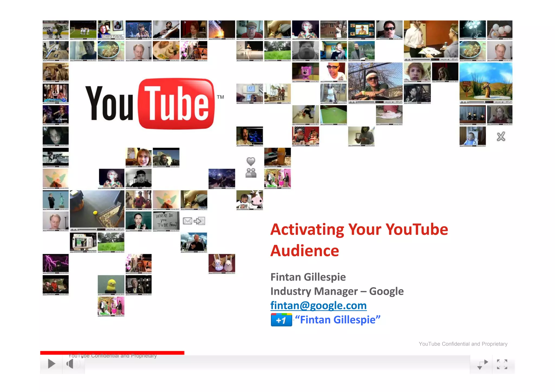Click the expand/resize arrows icon near fullscreen

482,364
